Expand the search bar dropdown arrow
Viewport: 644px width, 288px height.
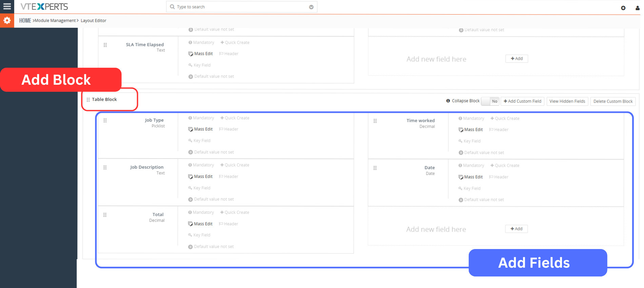pyautogui.click(x=311, y=7)
